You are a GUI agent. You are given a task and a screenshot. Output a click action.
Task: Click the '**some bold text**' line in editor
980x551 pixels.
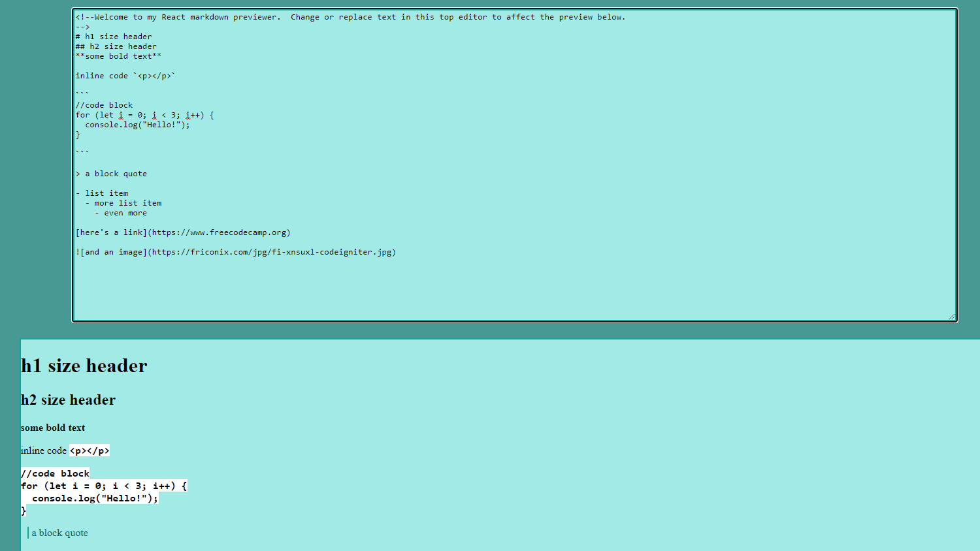coord(118,55)
